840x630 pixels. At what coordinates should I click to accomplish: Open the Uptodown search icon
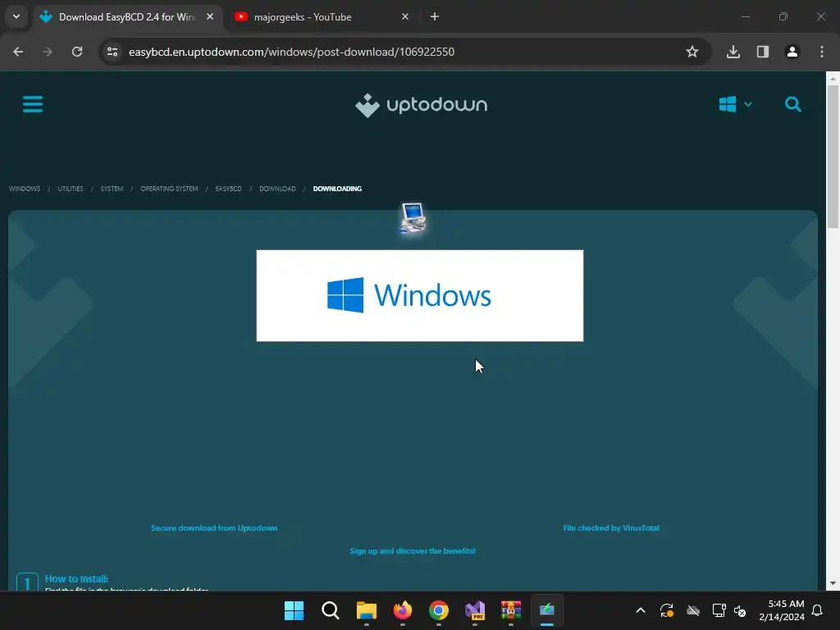793,104
